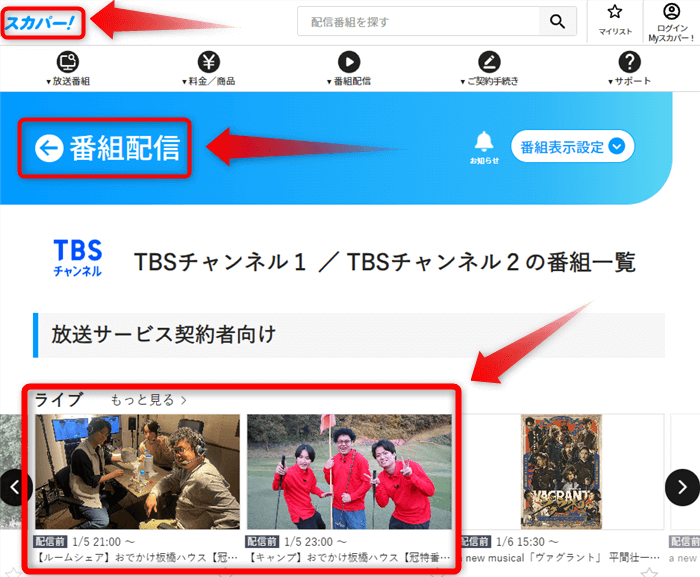Click the 1/5 21:00 schedule text
The image size is (700, 577).
[x=103, y=542]
